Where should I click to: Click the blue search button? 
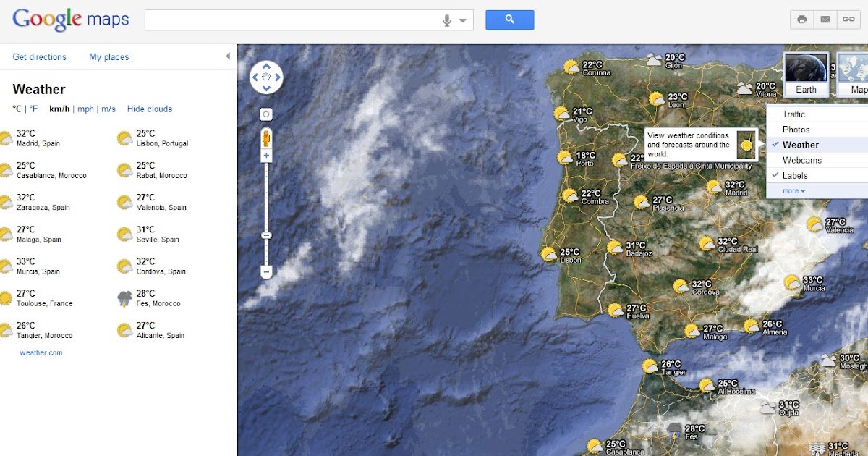pos(509,20)
